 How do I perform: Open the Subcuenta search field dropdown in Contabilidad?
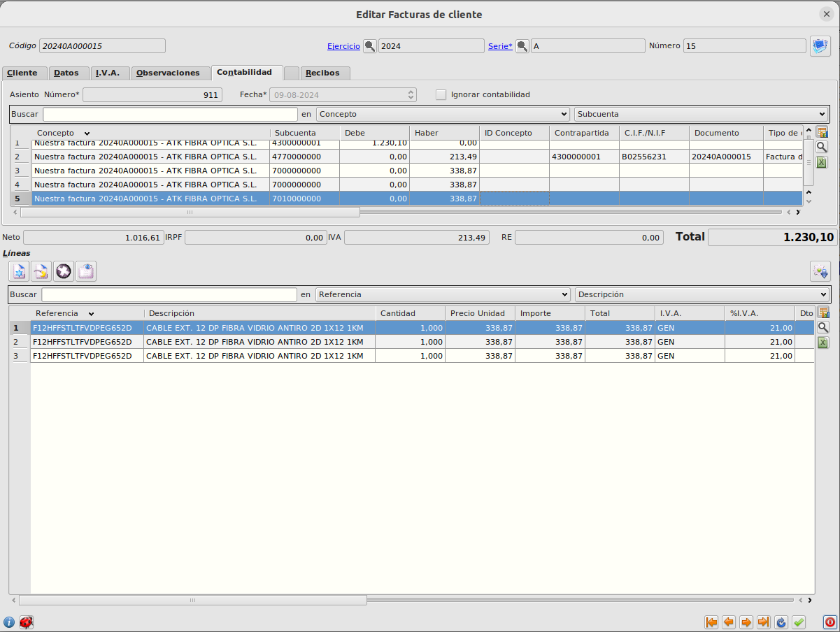point(701,114)
